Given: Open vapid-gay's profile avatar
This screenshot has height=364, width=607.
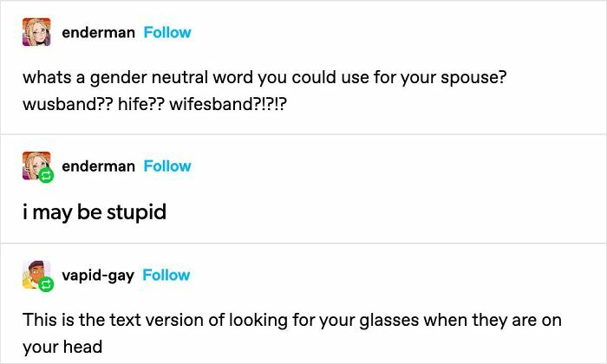Looking at the screenshot, I should point(36,275).
